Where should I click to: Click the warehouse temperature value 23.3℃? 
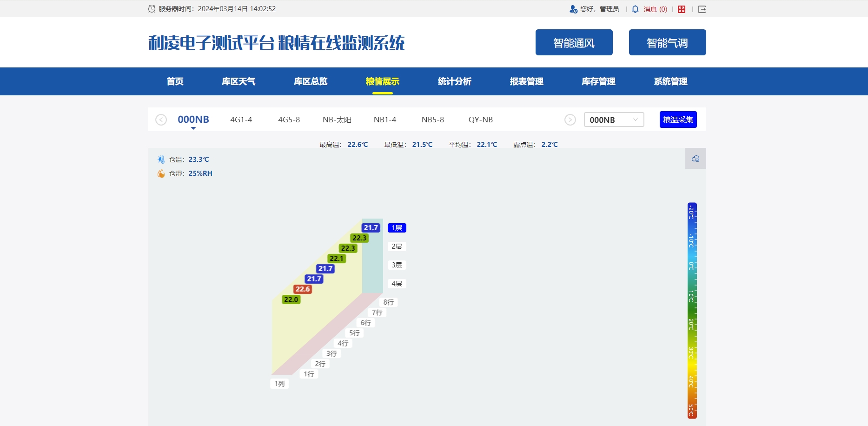point(199,160)
